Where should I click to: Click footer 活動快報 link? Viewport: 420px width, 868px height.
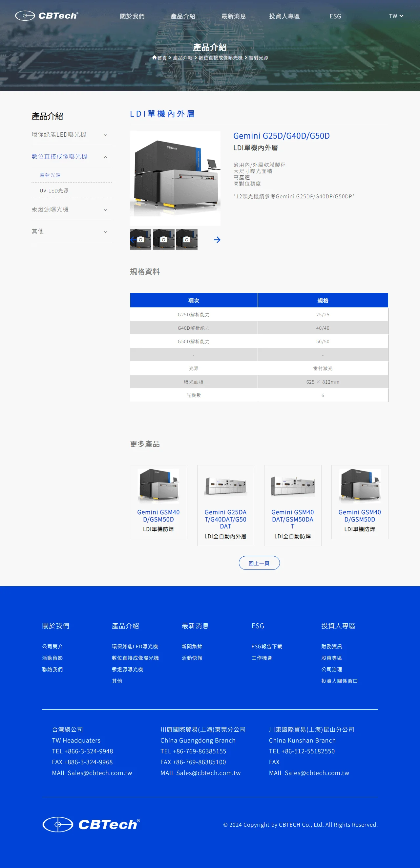coord(192,658)
